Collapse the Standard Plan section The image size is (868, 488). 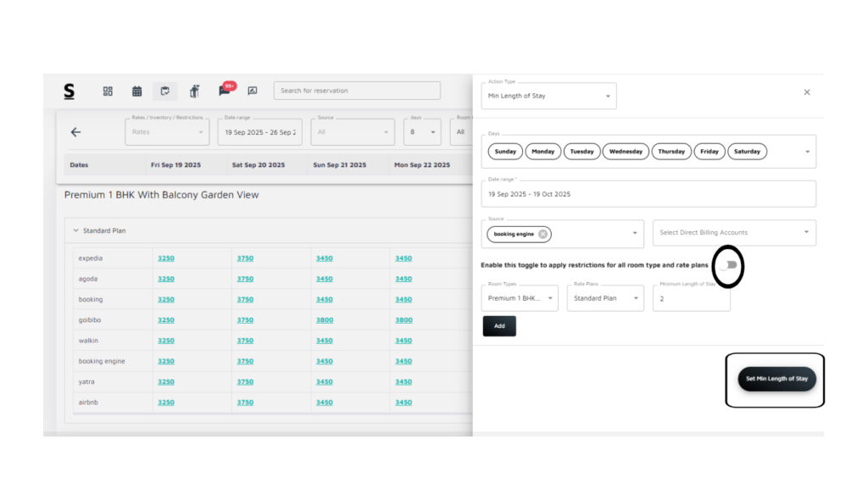pyautogui.click(x=75, y=230)
